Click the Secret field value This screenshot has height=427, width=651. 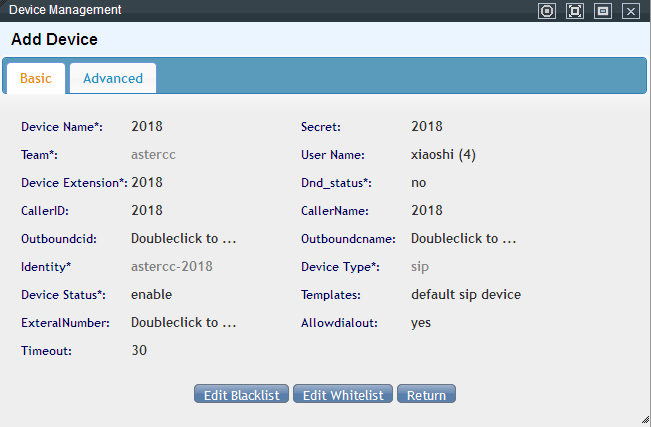click(x=427, y=127)
